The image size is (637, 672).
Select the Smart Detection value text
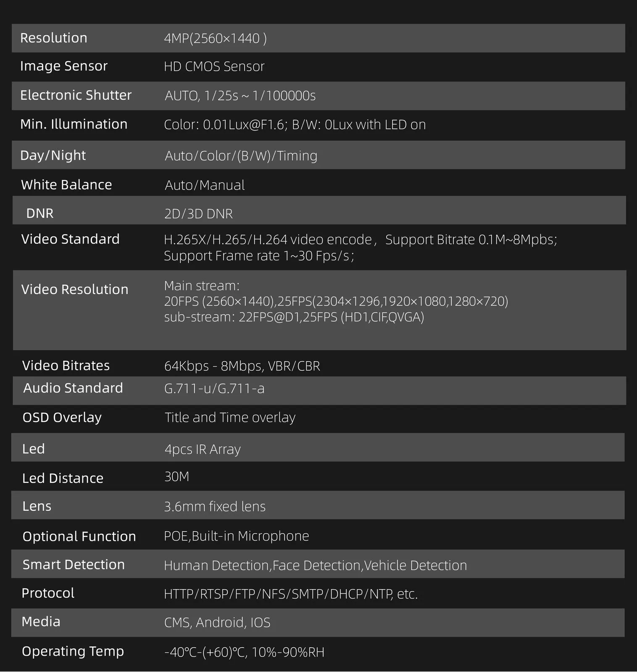coord(316,565)
